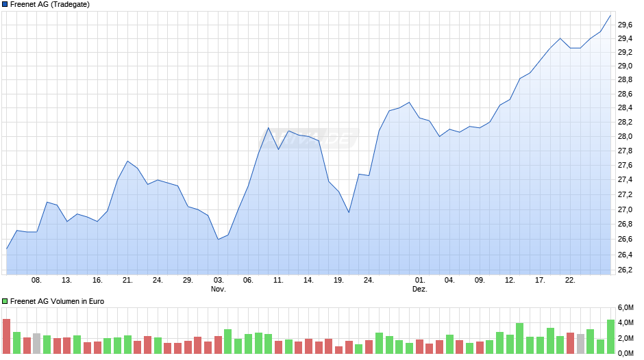Screen dimensions: 644x360
Task: Click the 28,2 price axis label
Action: (625, 123)
